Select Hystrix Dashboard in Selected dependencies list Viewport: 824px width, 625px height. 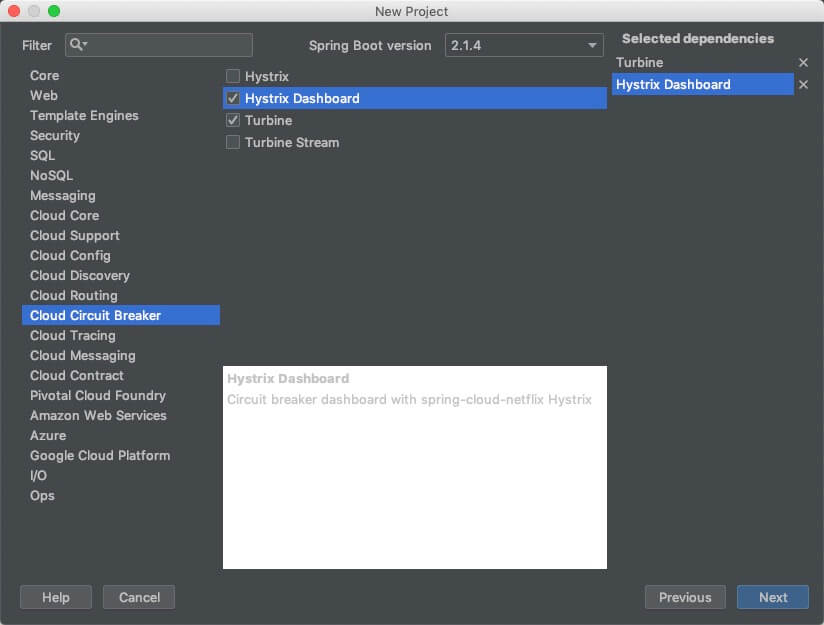tap(703, 85)
